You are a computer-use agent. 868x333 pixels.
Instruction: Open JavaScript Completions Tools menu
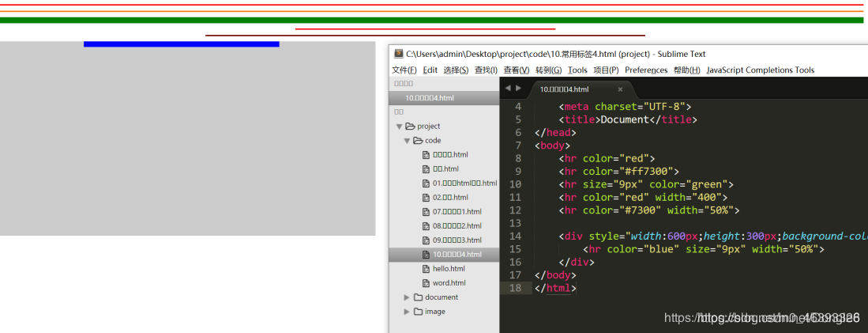[761, 70]
